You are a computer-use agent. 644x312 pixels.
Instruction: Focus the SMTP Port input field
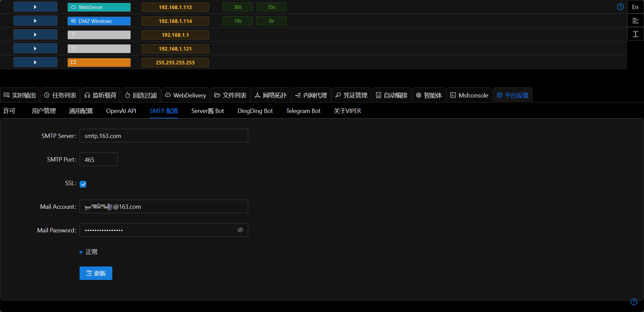98,159
